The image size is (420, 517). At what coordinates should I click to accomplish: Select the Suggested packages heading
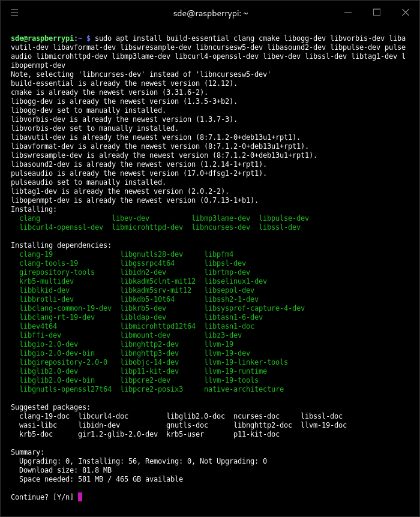[x=45, y=407]
